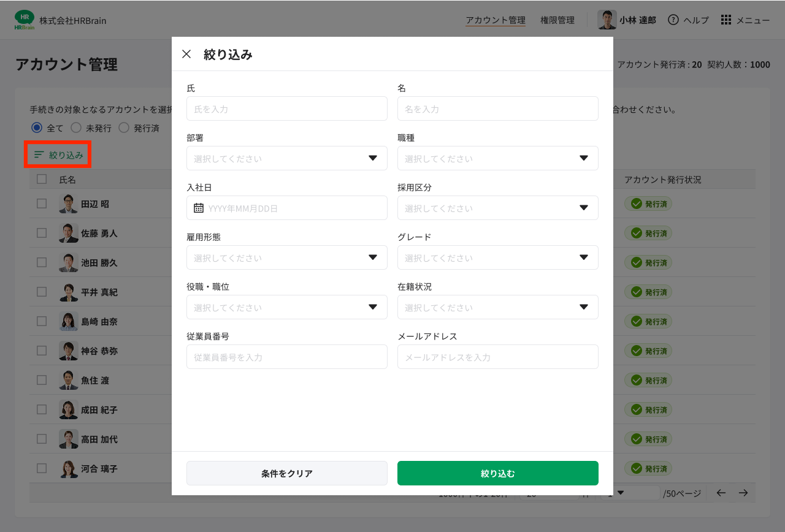Click the 絞り込む button to apply filters
The height and width of the screenshot is (532, 785).
tap(497, 473)
